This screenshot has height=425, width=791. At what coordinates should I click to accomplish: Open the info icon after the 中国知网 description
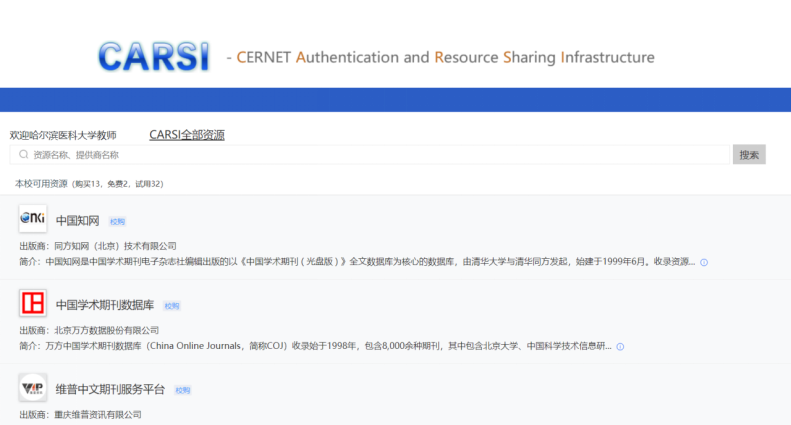coord(704,262)
